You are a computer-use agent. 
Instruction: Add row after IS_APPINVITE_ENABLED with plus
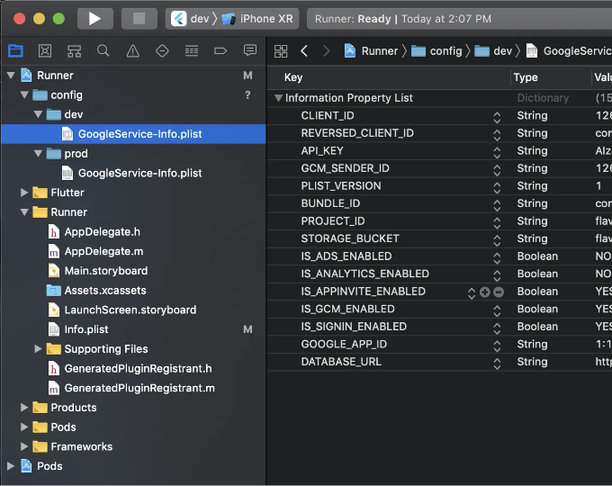pos(485,292)
